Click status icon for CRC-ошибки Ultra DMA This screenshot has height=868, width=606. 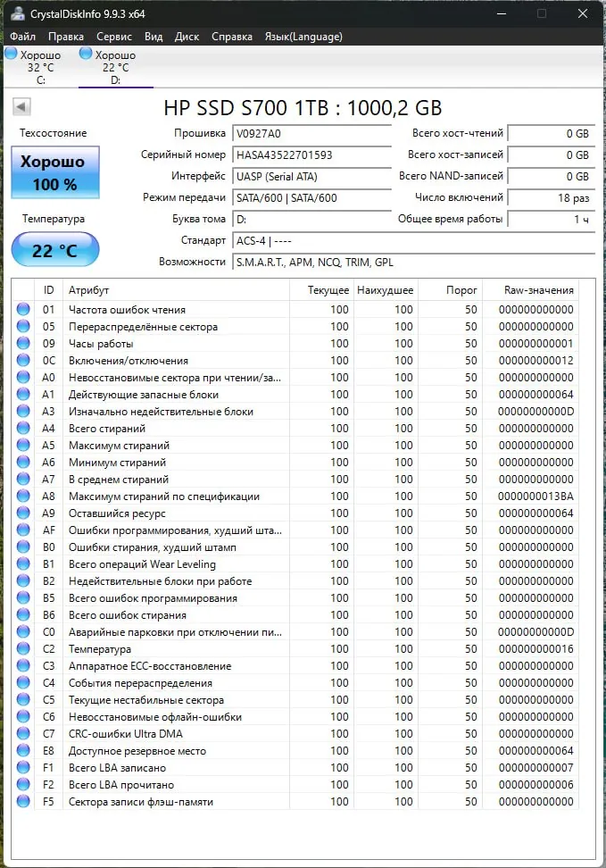click(23, 733)
